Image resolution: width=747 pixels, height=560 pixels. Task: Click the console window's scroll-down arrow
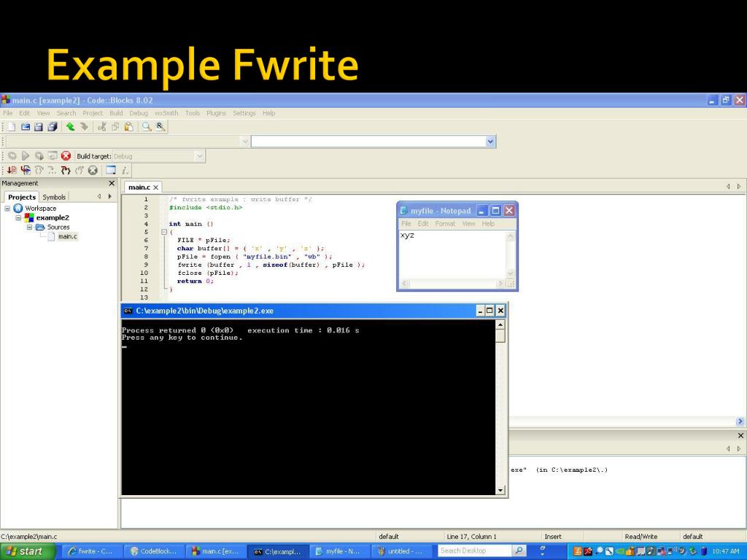(x=500, y=491)
